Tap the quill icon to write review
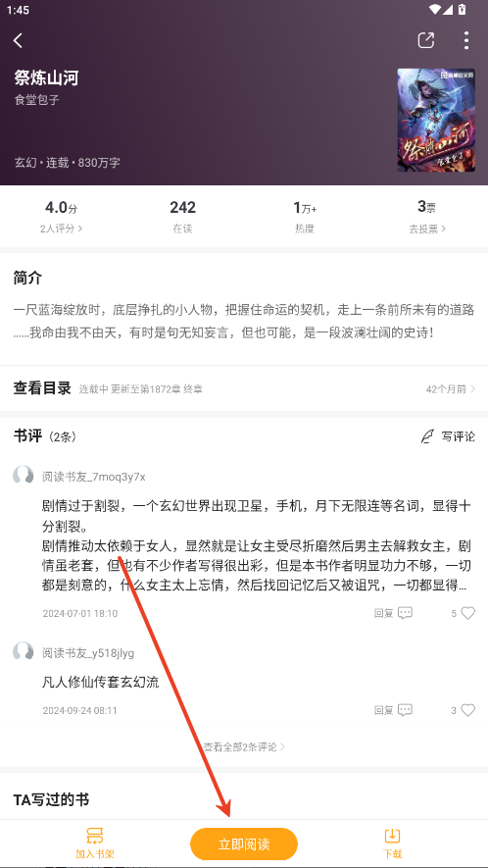The width and height of the screenshot is (488, 868). coord(427,436)
